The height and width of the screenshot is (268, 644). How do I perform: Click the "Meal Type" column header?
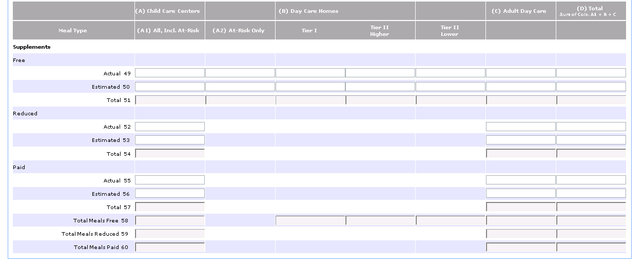(73, 31)
